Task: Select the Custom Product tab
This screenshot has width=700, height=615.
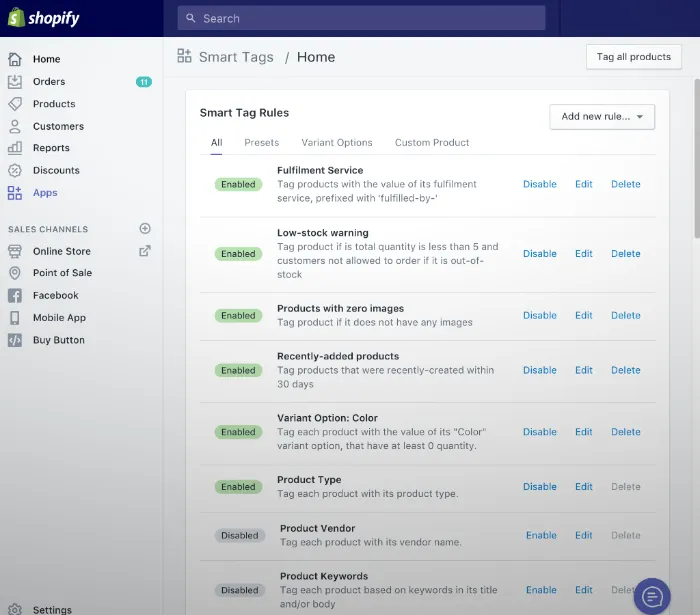Action: pyautogui.click(x=432, y=143)
